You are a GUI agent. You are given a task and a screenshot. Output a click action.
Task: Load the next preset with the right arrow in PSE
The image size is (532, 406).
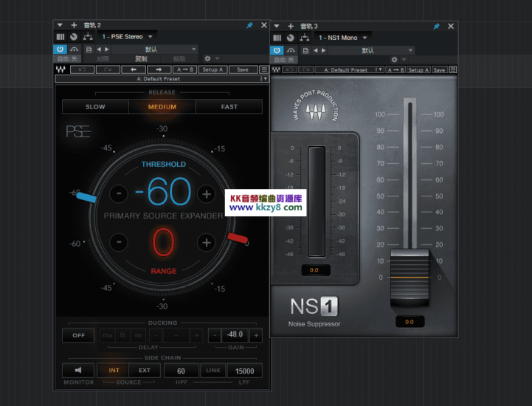159,69
